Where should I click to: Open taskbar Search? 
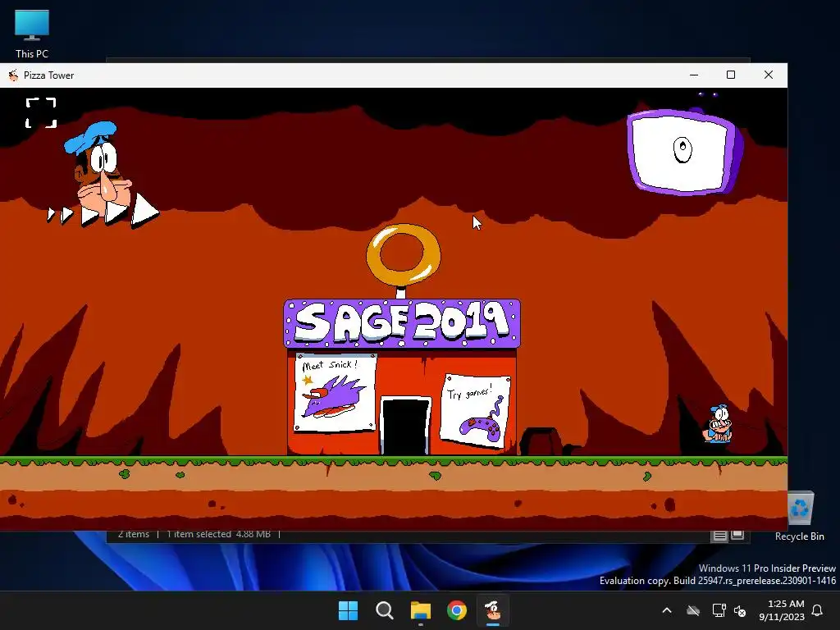point(384,610)
